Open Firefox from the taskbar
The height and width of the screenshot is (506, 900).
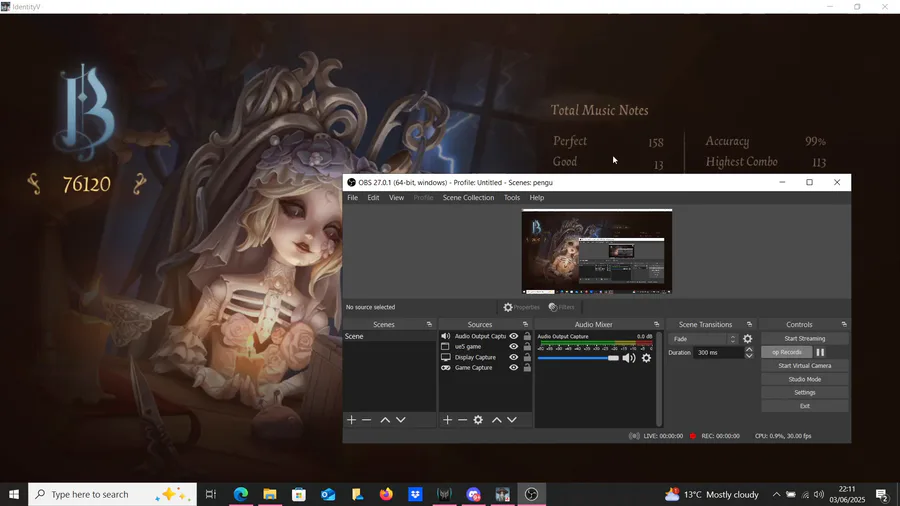tap(386, 494)
